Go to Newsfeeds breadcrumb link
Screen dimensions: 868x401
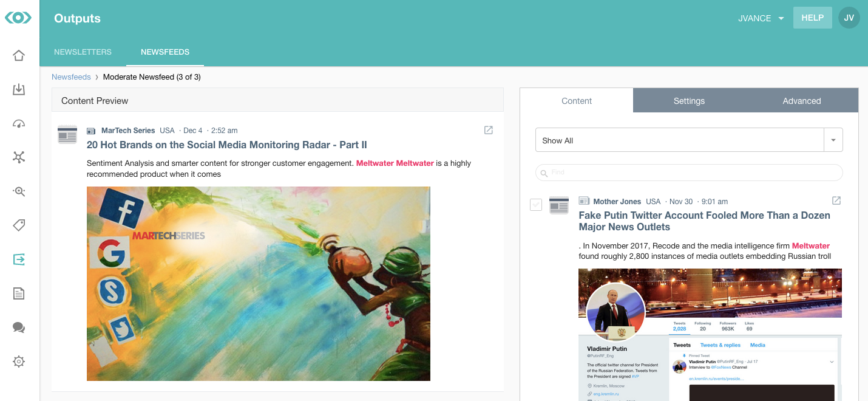(x=71, y=77)
